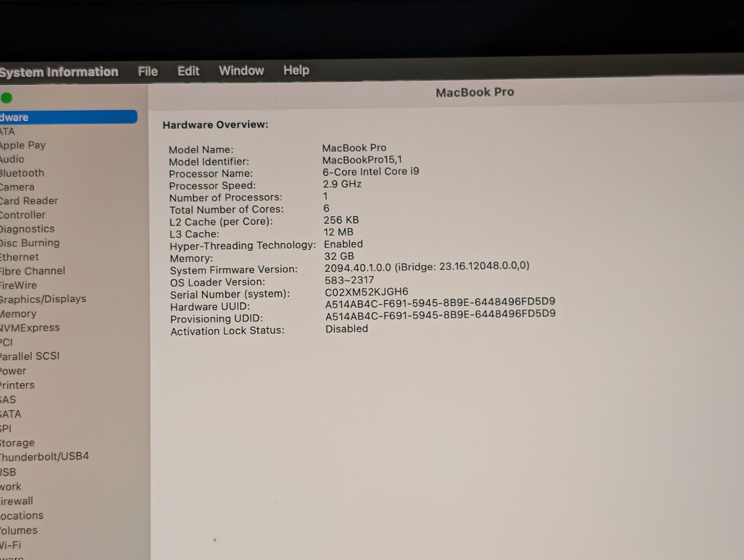
Task: Select the System Firmware Version value
Action: coord(427,267)
